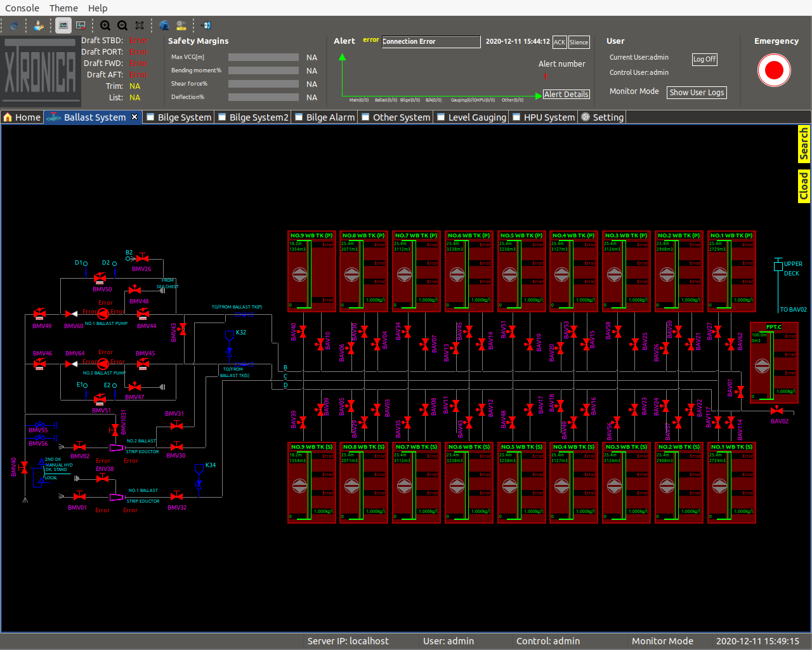Click the Connection Error alert field

(431, 42)
